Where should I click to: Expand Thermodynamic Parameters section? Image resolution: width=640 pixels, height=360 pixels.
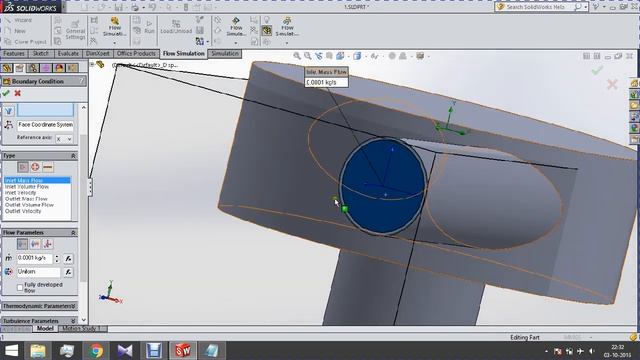pos(73,306)
